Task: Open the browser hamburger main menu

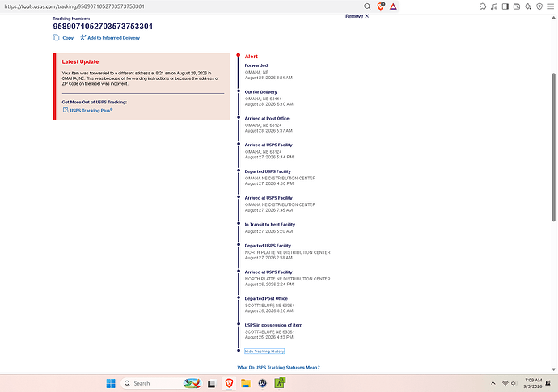Action: pyautogui.click(x=551, y=6)
